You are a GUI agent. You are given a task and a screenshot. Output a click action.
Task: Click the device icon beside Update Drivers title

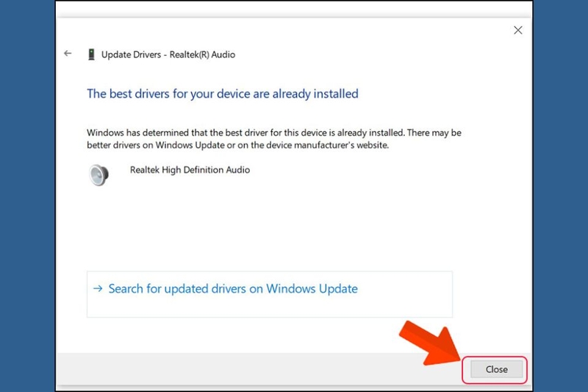pos(91,54)
